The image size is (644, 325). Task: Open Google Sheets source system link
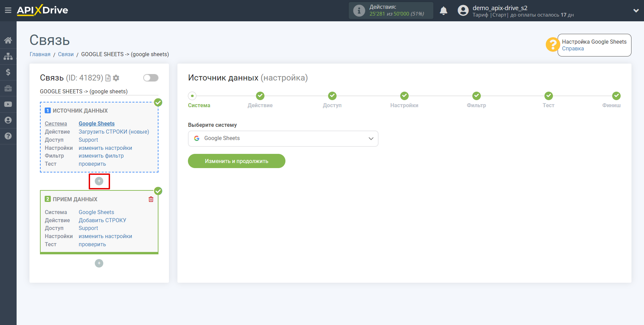[x=96, y=124]
